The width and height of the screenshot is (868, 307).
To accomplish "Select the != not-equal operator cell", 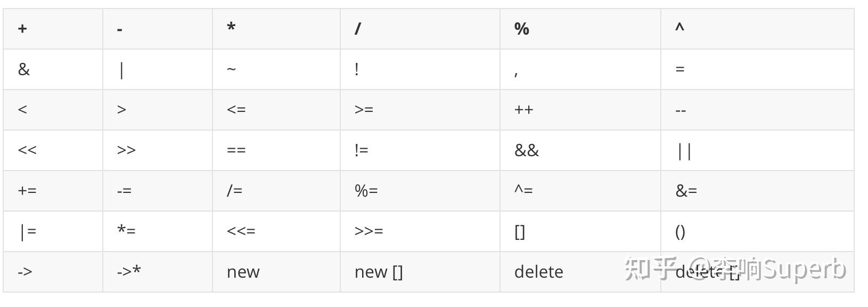I will (420, 150).
